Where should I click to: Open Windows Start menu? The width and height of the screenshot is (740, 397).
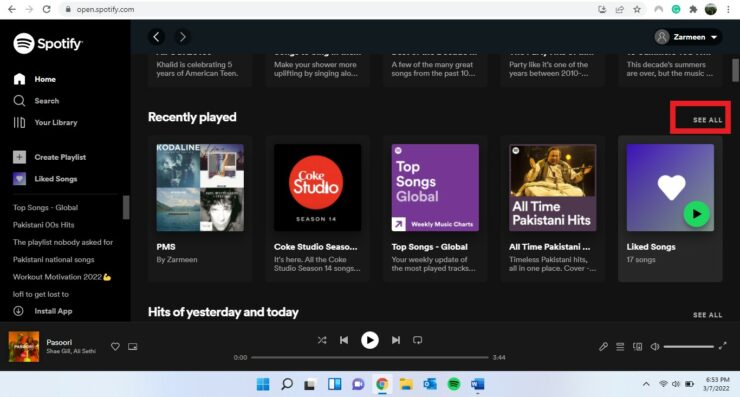pos(263,384)
